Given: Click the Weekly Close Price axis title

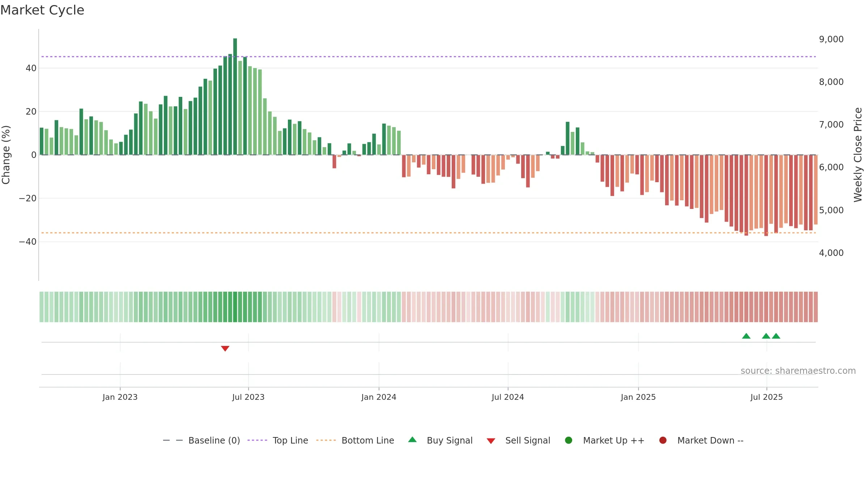Looking at the screenshot, I should [x=858, y=155].
